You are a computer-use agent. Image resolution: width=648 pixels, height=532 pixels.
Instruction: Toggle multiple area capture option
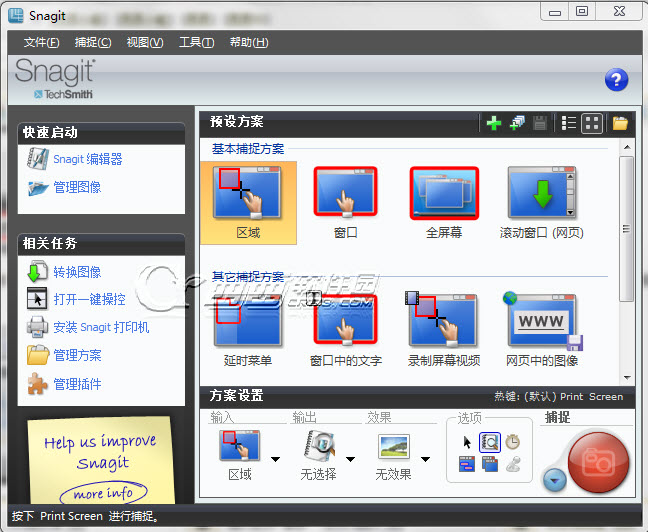[x=490, y=464]
